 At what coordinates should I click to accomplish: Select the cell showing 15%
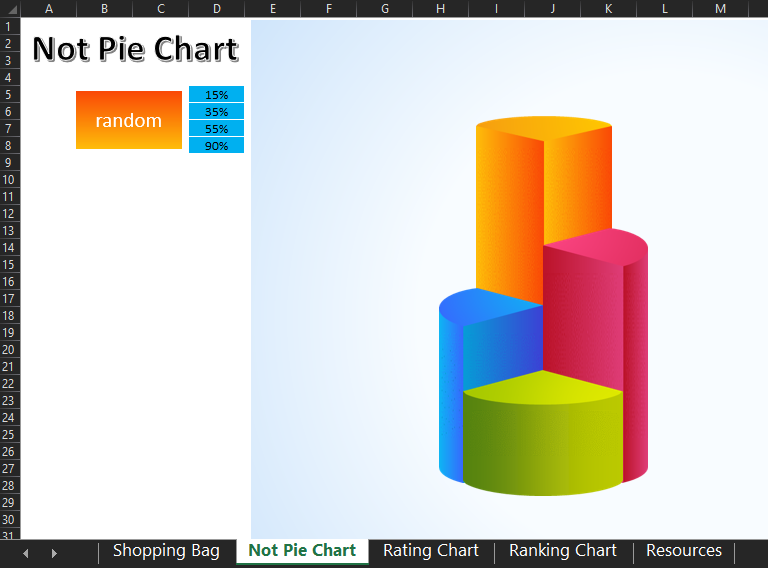coord(216,95)
